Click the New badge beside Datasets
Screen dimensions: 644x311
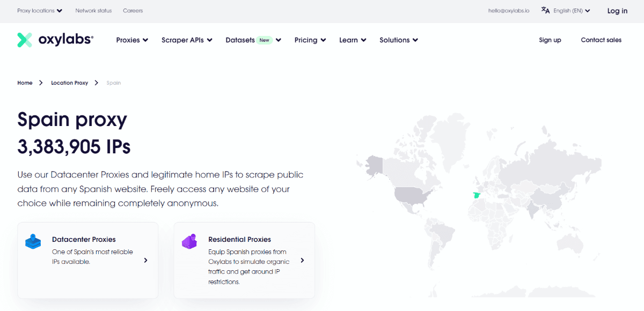(x=265, y=40)
